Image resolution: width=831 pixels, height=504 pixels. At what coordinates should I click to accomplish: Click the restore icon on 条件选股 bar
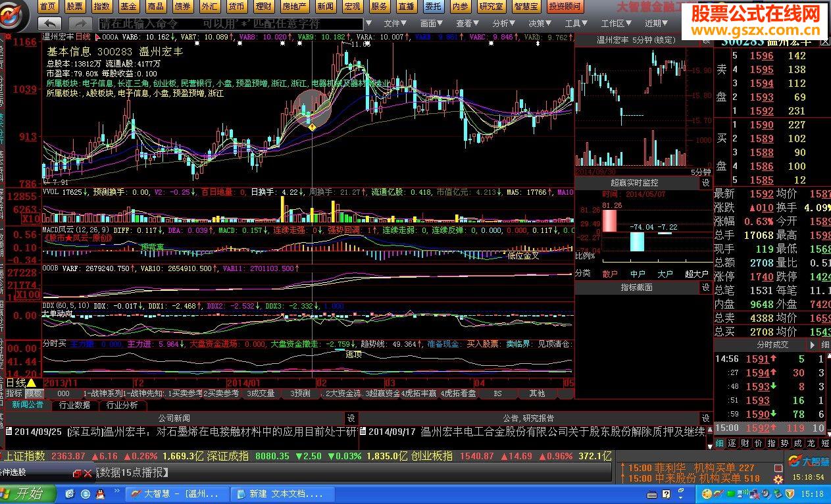tap(76, 473)
